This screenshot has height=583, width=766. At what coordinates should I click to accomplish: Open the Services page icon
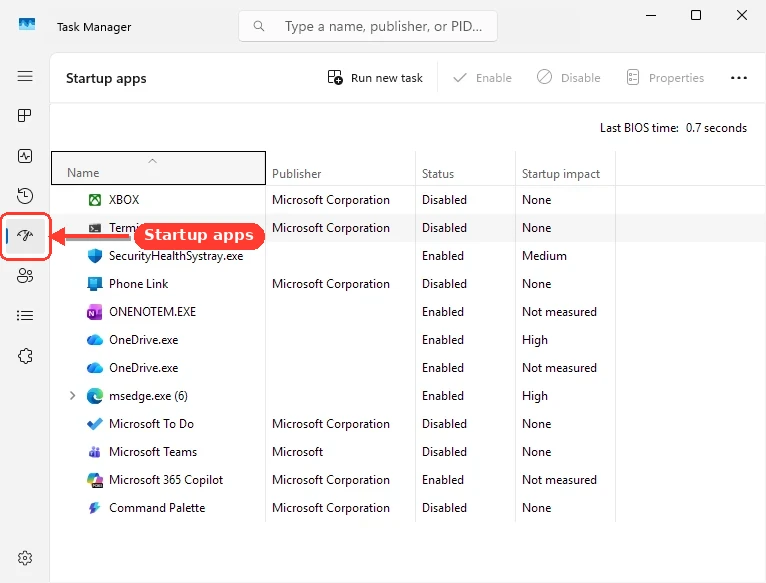tap(25, 356)
